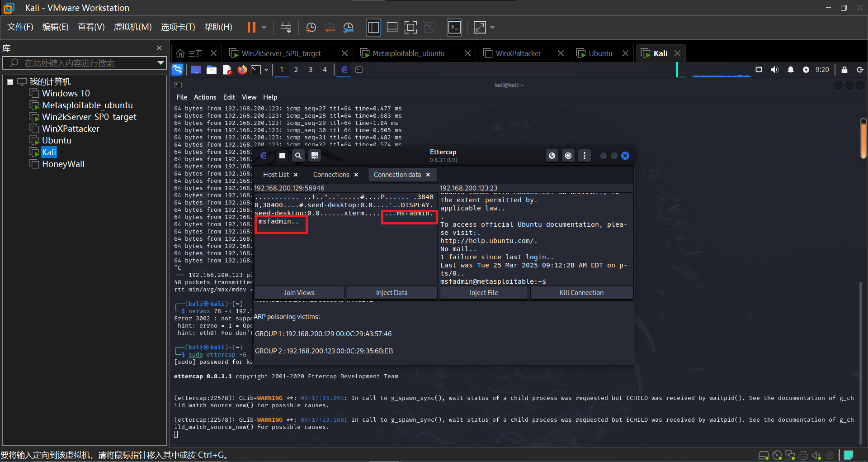Take a VMware snapshot using the clock-plus icon
The height and width of the screenshot is (462, 868).
coord(311,28)
